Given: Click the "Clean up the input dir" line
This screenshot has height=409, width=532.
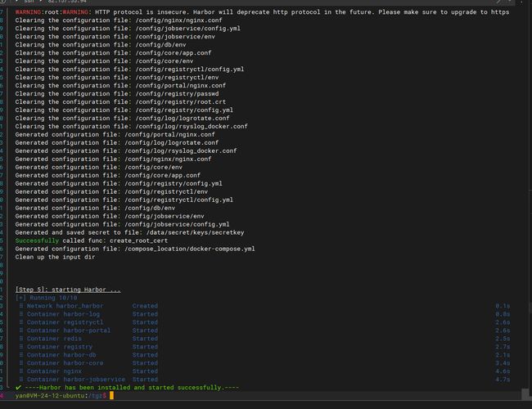Looking at the screenshot, I should pos(54,257).
